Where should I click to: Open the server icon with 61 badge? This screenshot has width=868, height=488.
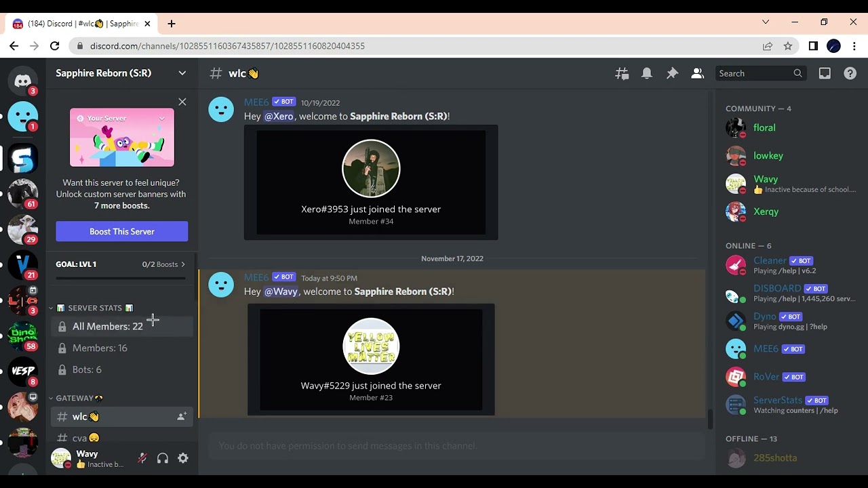pos(23,194)
